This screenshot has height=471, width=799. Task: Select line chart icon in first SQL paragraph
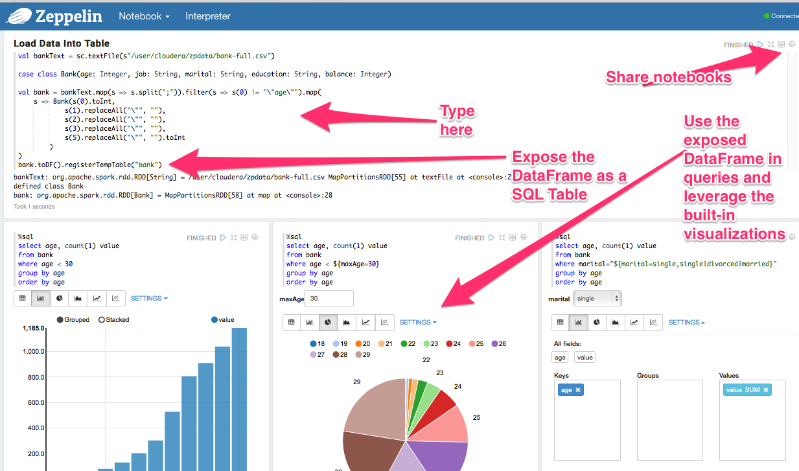click(x=97, y=298)
